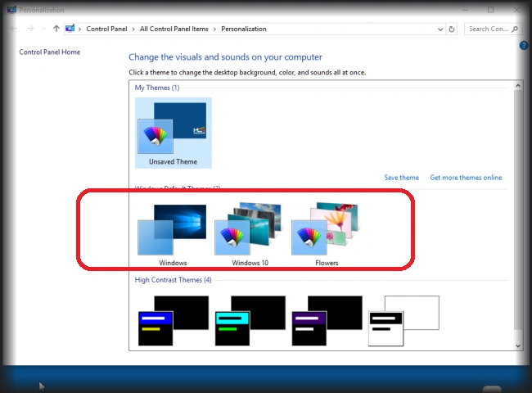
Task: Select the High Contrast White theme
Action: (x=404, y=321)
